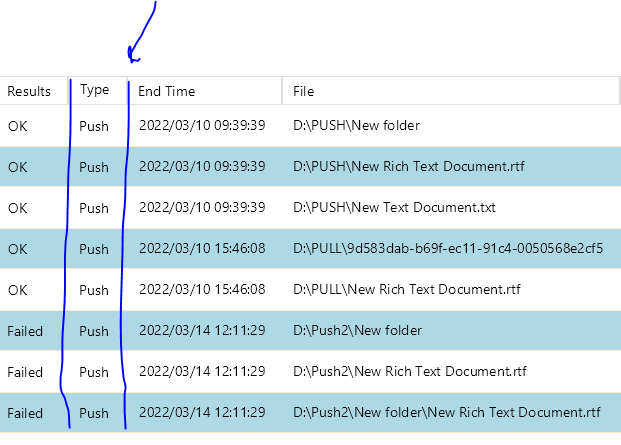621x445 pixels.
Task: Select the D:\PULL\9d583dab GUID file entry
Action: (x=448, y=248)
